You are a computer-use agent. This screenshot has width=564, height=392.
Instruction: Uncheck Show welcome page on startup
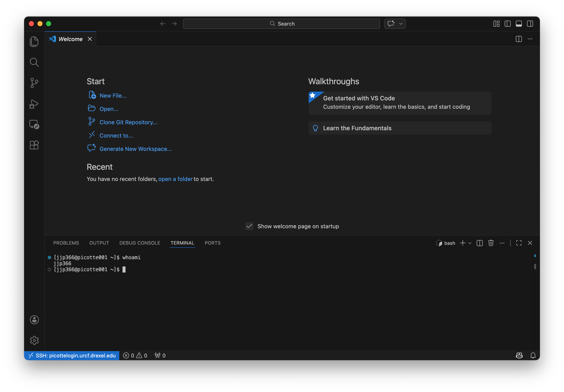coord(249,226)
